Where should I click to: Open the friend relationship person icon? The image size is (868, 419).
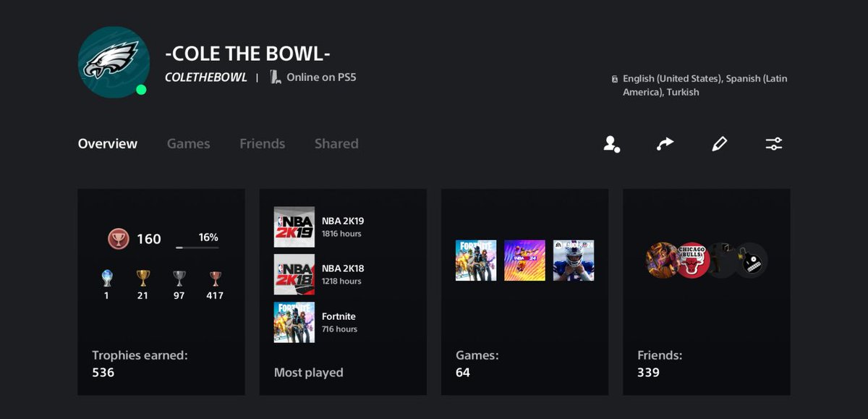pos(612,144)
